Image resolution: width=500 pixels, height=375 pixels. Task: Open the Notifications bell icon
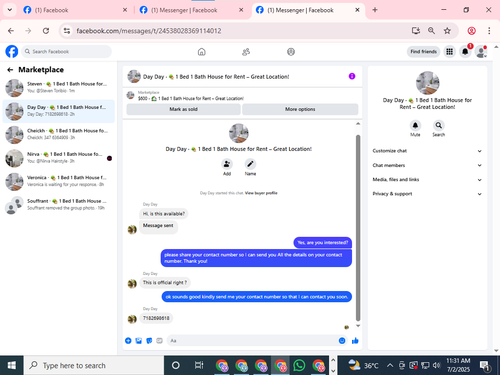465,52
